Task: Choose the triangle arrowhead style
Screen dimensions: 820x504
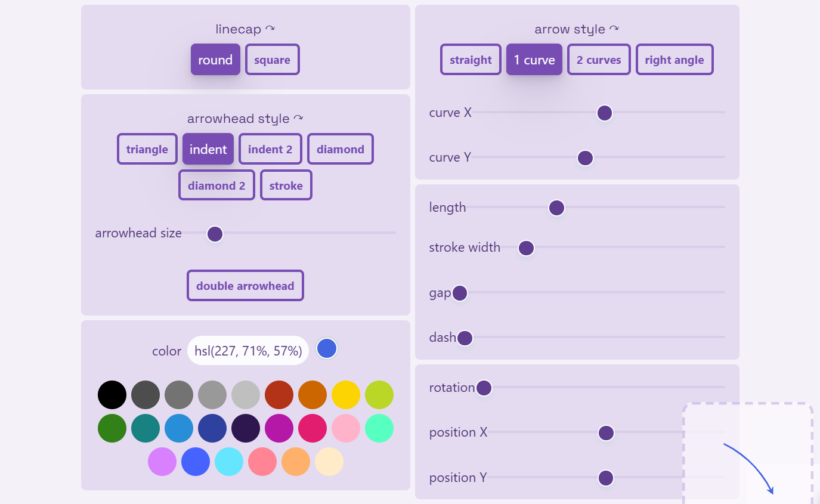Action: click(147, 149)
